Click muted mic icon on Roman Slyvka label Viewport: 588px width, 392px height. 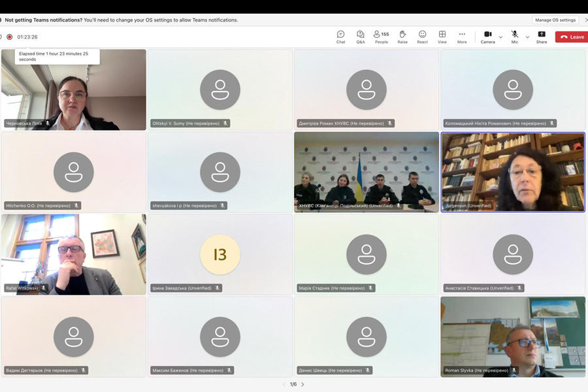pos(514,370)
